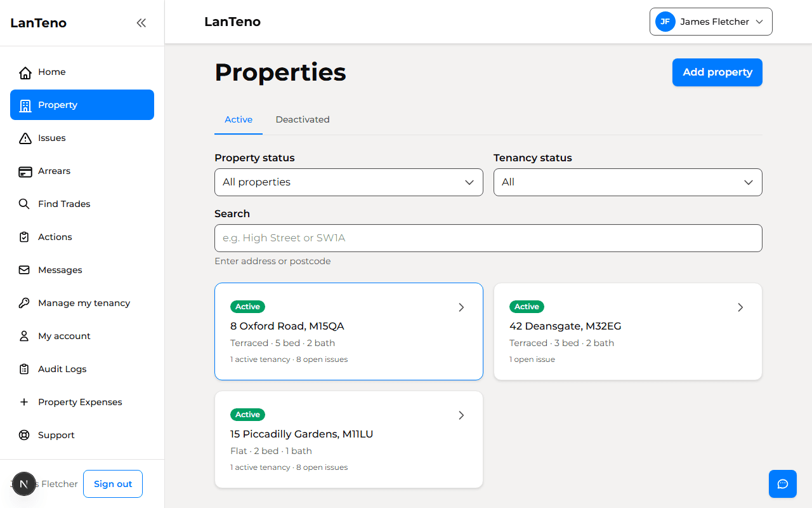The image size is (812, 508).
Task: Click the LanTeno sidebar logo
Action: click(39, 23)
